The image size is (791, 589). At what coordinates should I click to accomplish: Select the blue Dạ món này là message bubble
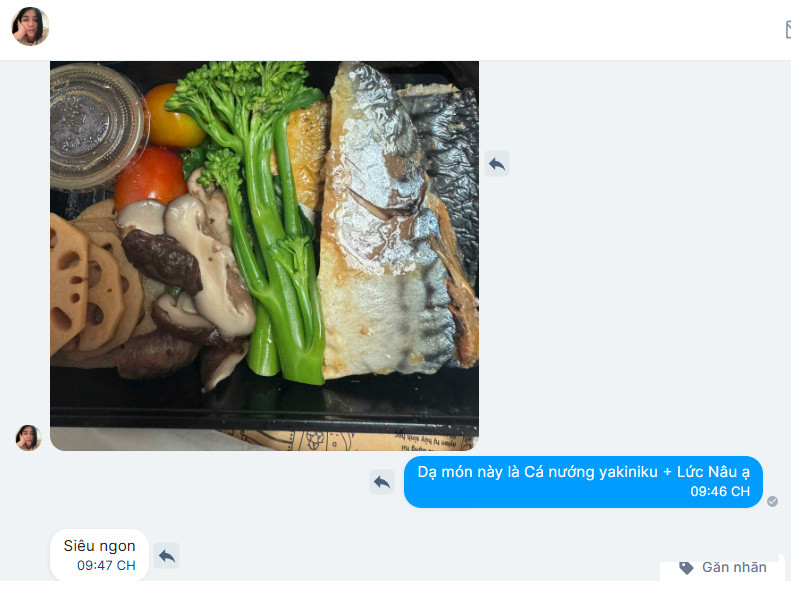(583, 482)
